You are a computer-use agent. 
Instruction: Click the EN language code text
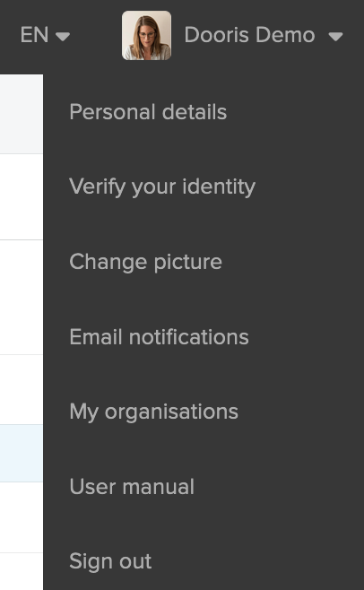34,35
